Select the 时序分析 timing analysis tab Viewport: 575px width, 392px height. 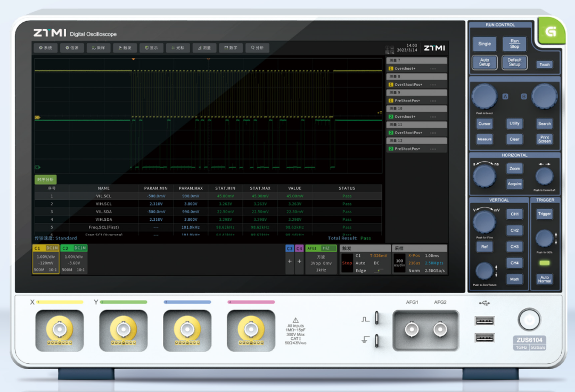pos(45,179)
